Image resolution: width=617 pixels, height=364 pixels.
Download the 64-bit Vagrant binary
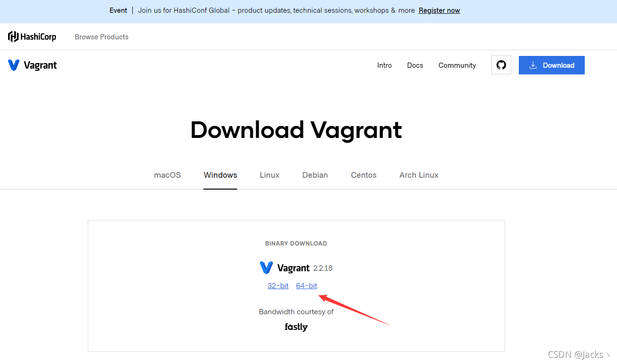coord(306,285)
